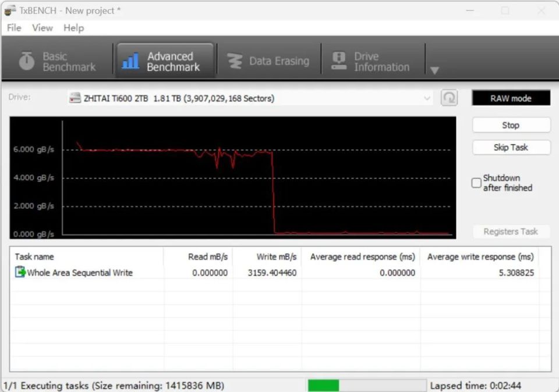Click the Drive: label
The image size is (559, 392).
point(20,97)
